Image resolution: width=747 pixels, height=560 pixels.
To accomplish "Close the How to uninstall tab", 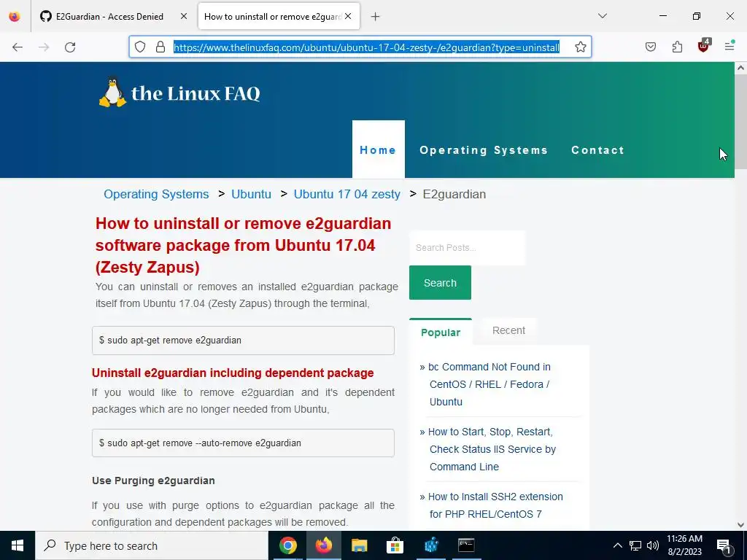I will pos(348,16).
